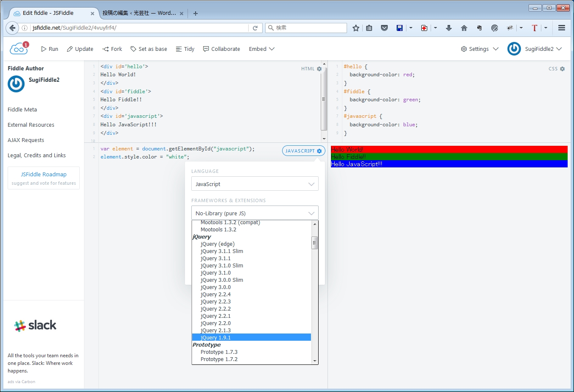Open the HTML panel gear settings
This screenshot has height=392, width=574.
click(319, 69)
